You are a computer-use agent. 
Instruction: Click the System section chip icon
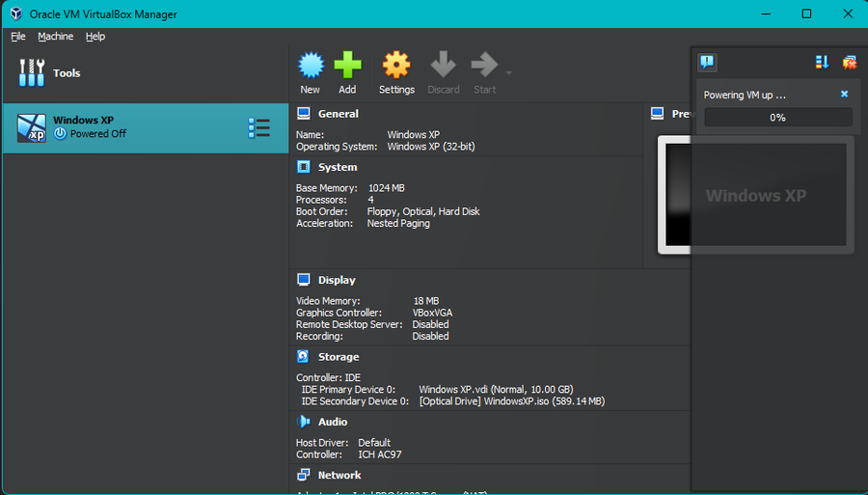tap(304, 167)
